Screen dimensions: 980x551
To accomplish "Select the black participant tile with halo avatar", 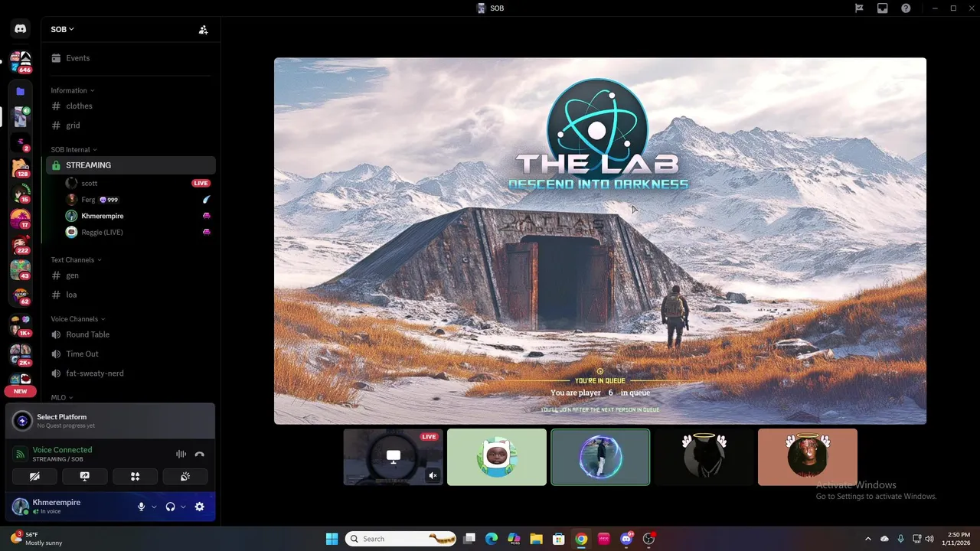I will pyautogui.click(x=704, y=457).
